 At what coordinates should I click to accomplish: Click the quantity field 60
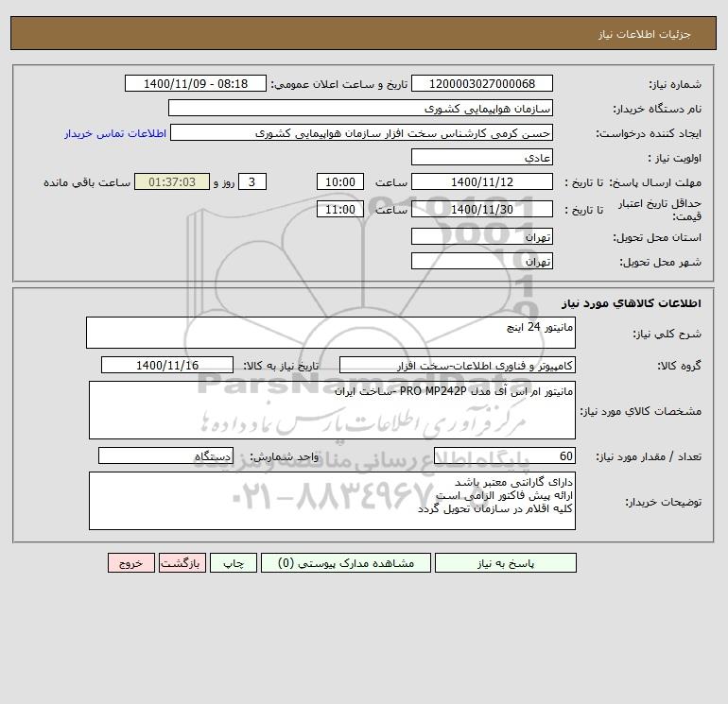[x=505, y=456]
